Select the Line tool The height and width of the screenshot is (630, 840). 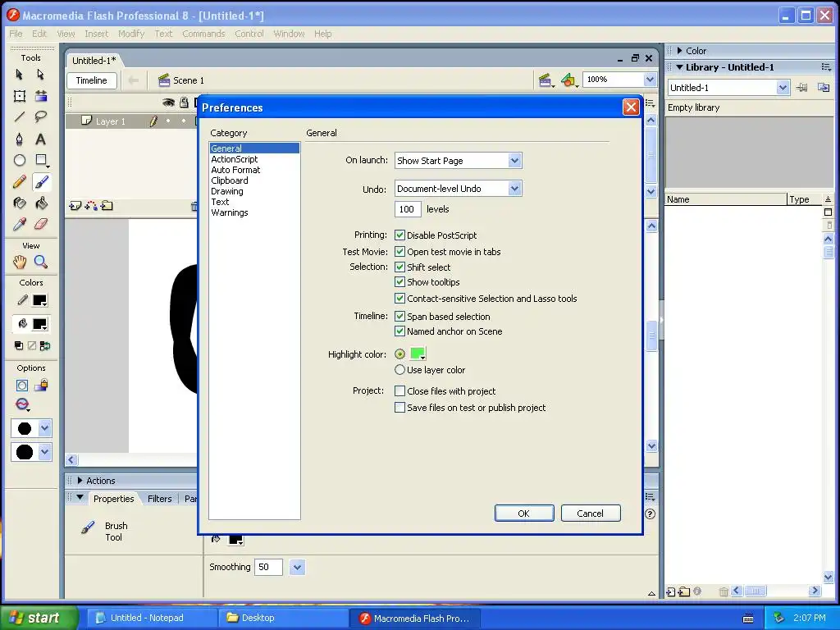coord(20,116)
